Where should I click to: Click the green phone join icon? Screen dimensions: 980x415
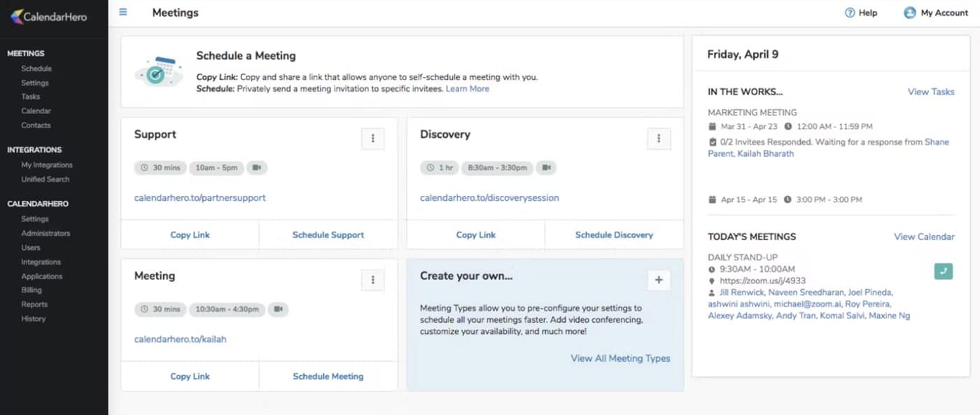[943, 271]
